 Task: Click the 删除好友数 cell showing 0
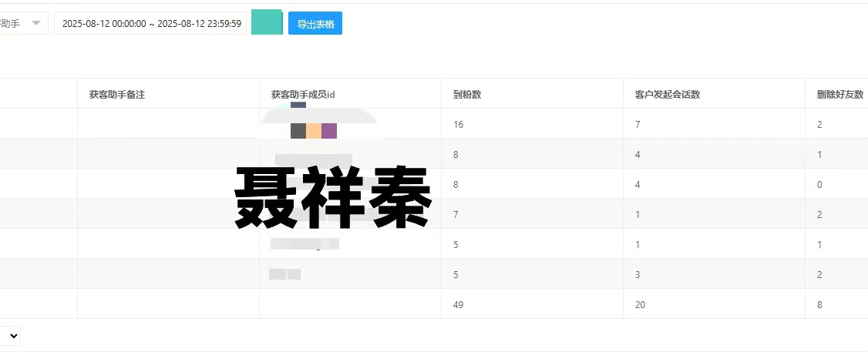(837, 184)
